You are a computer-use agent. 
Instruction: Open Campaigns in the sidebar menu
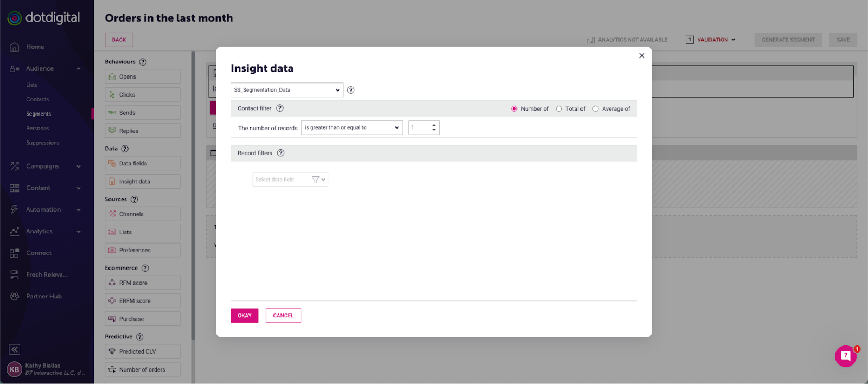point(43,166)
